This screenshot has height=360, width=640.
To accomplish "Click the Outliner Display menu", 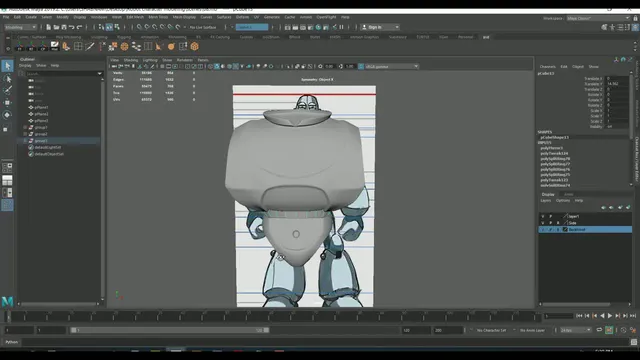I will [25, 65].
